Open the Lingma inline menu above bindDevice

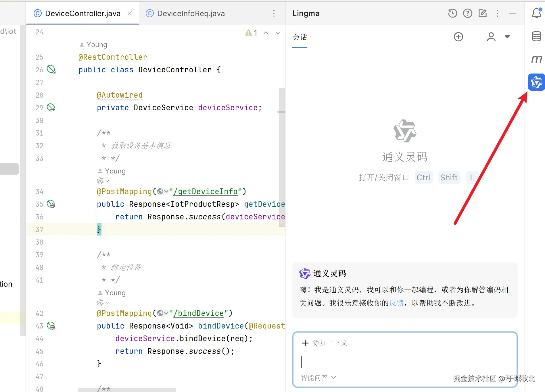pos(103,303)
